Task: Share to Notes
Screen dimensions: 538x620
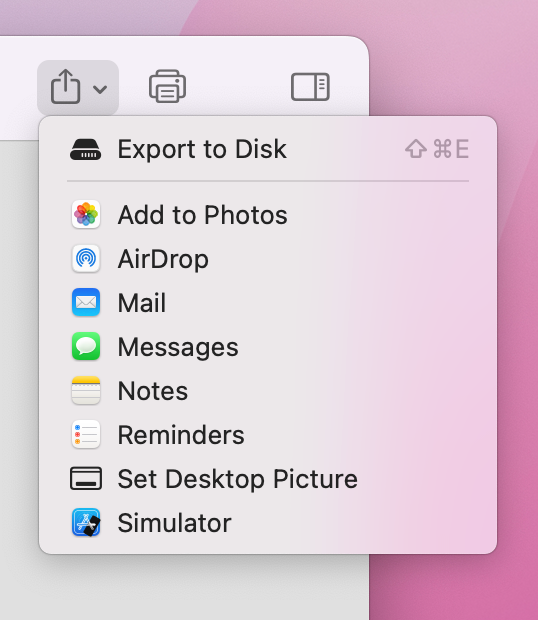Action: click(268, 391)
